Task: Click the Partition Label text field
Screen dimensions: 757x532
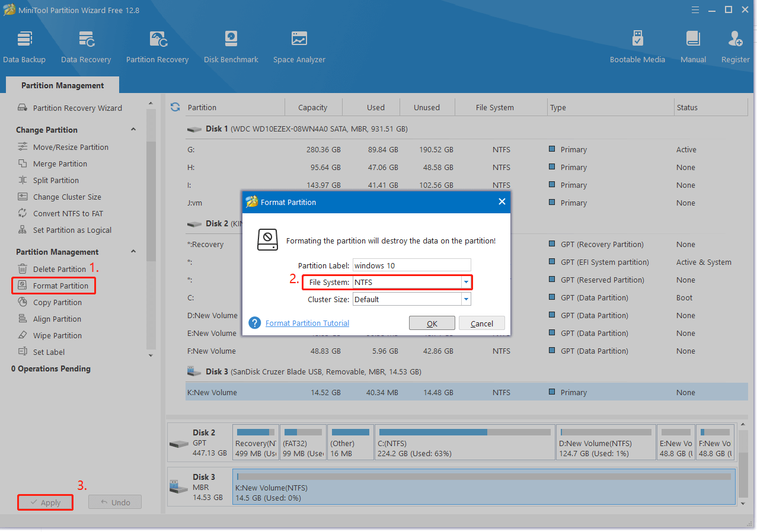Action: pos(411,265)
